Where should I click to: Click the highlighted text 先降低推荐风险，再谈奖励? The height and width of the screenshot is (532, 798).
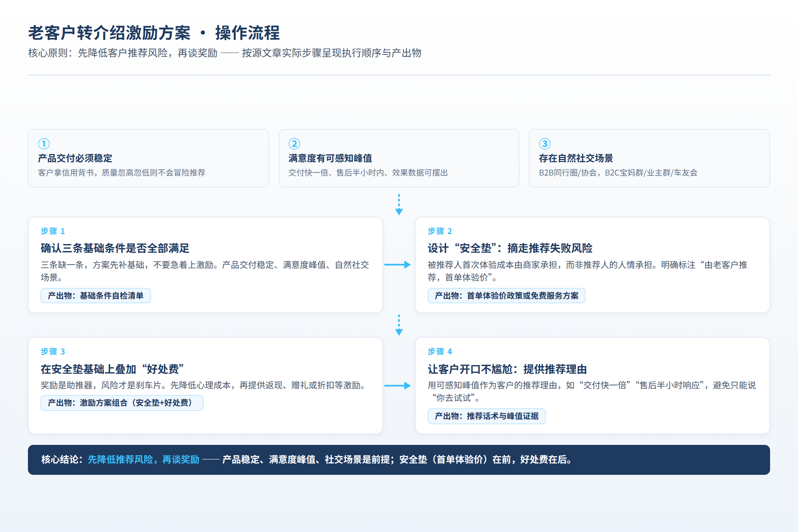pyautogui.click(x=144, y=460)
